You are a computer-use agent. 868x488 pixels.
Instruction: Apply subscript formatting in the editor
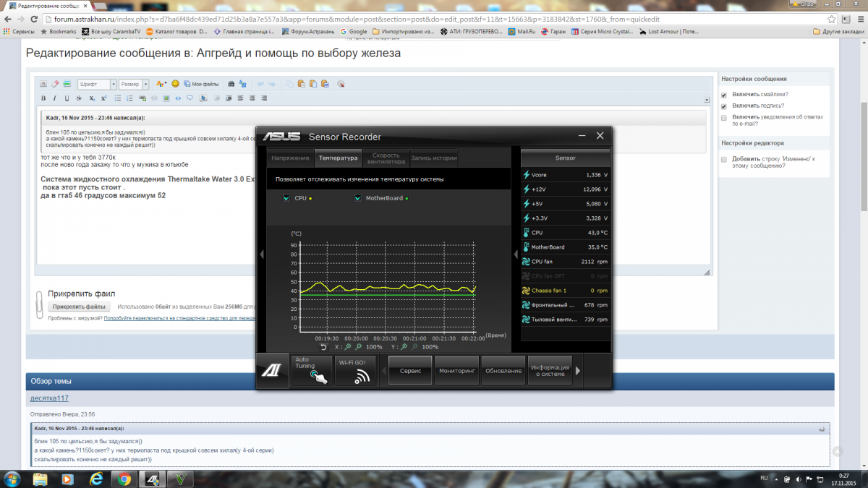coord(92,98)
